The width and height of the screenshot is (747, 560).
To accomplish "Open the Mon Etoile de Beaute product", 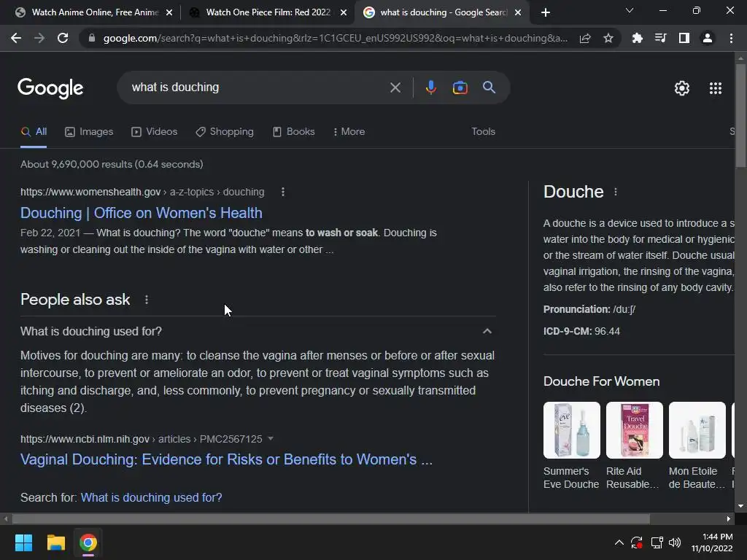I will click(x=697, y=446).
